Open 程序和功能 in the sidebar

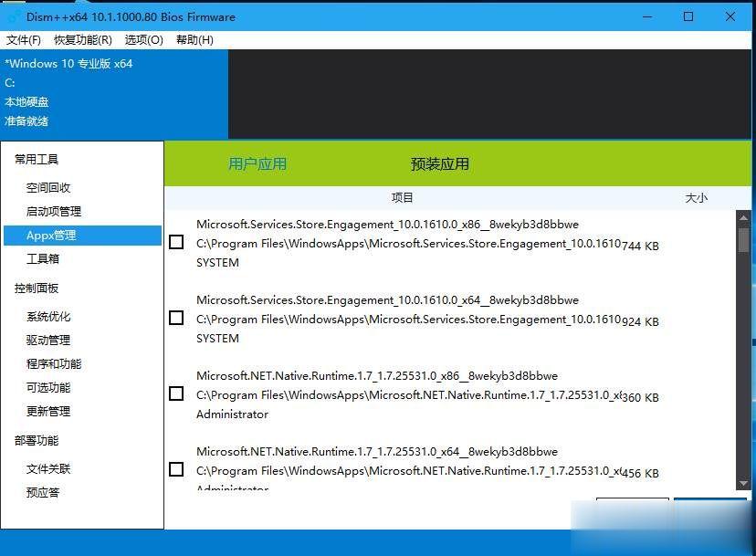54,363
